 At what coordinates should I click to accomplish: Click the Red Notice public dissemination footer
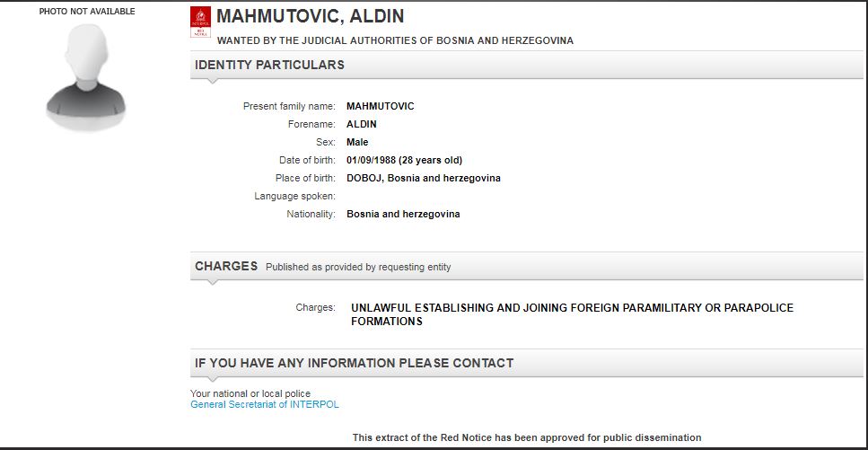point(526,437)
